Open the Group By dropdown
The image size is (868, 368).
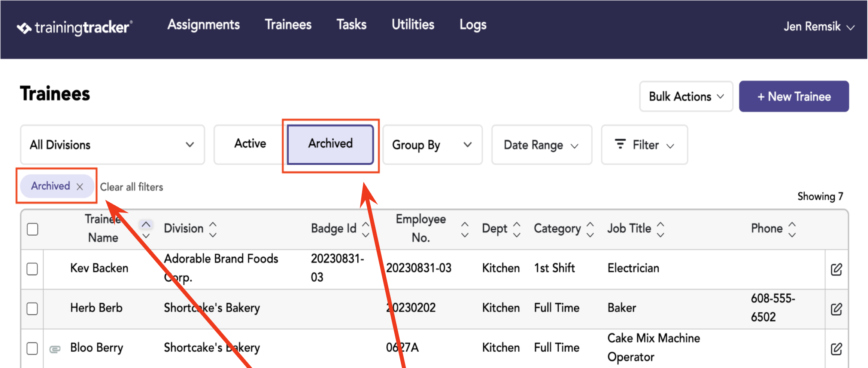tap(433, 145)
